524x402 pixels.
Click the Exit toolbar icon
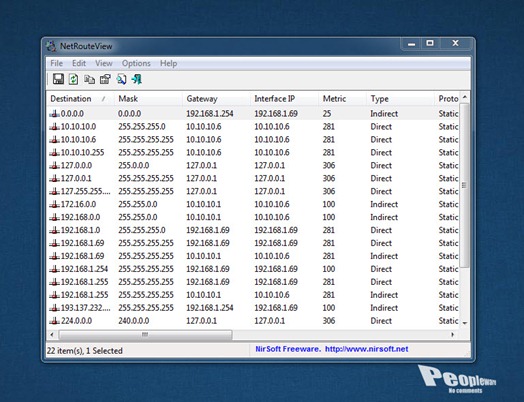pos(136,79)
